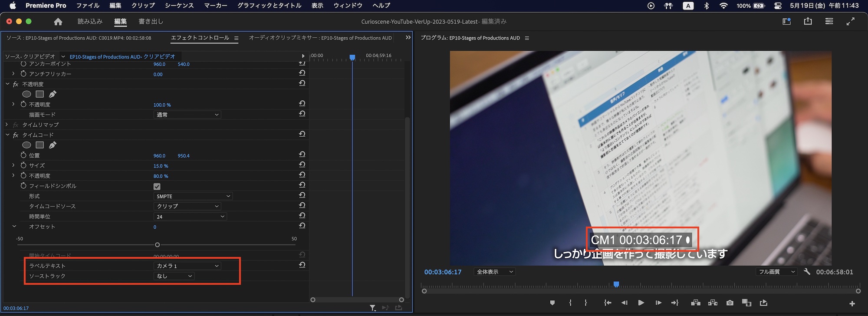Click the 読み込み workspace button
The height and width of the screenshot is (316, 868).
click(90, 21)
